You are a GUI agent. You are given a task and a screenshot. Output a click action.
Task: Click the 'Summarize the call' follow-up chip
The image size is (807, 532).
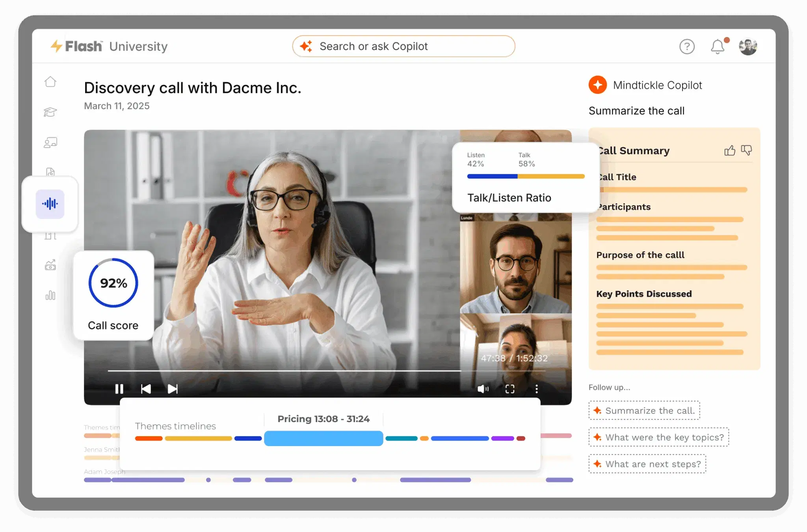(644, 410)
